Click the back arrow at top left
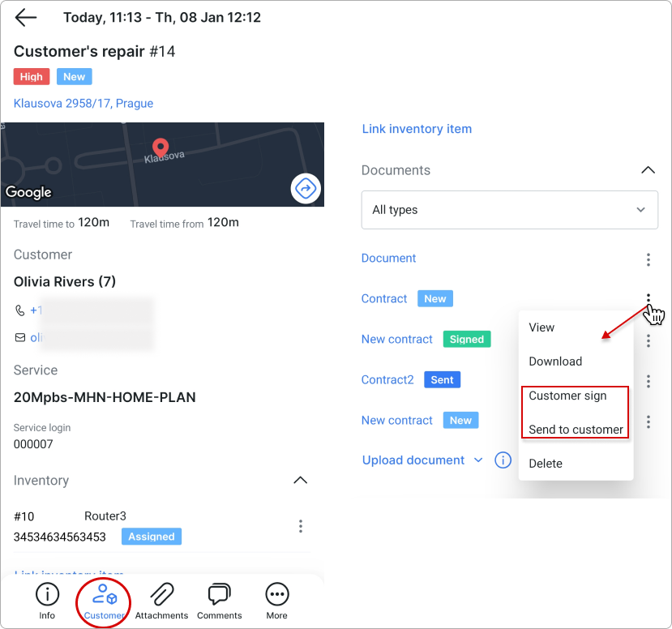The image size is (672, 629). point(25,17)
